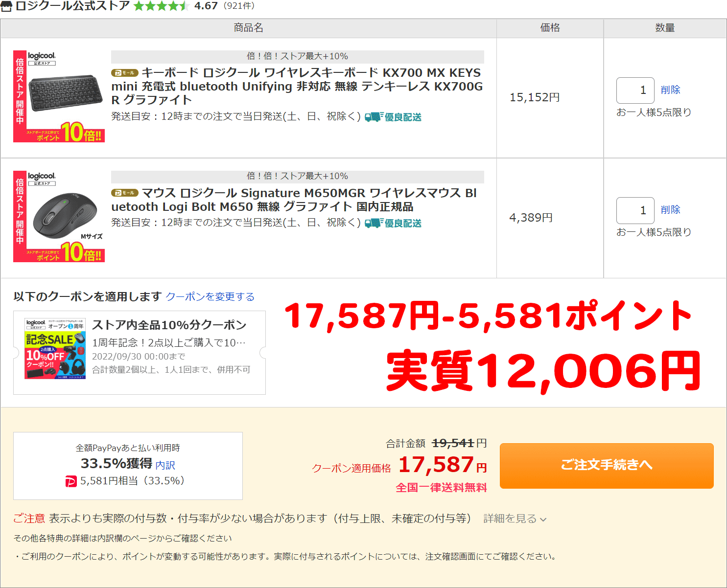Click the coupon price 17,587円
This screenshot has height=588, width=727.
(x=443, y=465)
